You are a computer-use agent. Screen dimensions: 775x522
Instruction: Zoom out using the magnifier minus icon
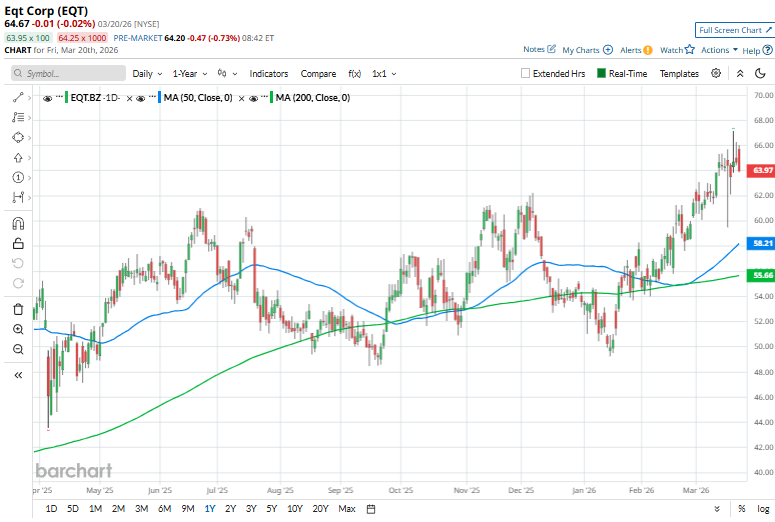pyautogui.click(x=18, y=349)
